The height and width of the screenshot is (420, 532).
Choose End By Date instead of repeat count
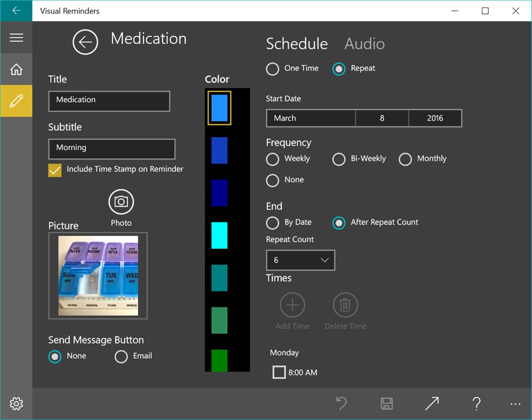coord(273,223)
